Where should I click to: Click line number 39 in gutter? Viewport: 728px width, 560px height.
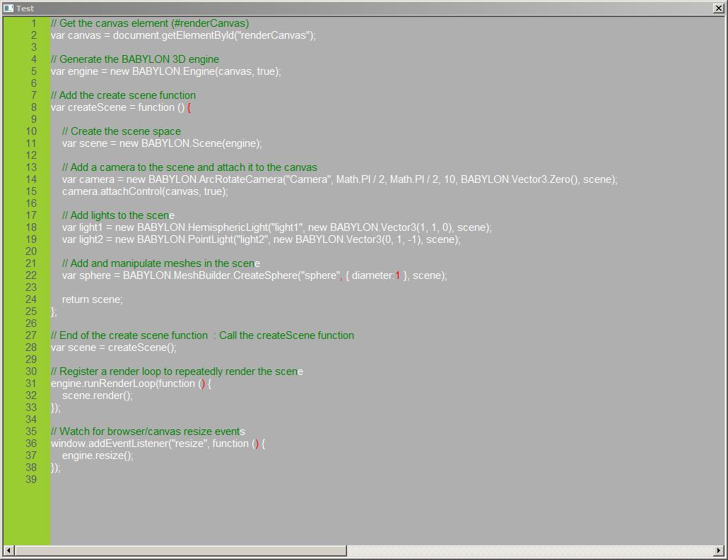click(31, 479)
